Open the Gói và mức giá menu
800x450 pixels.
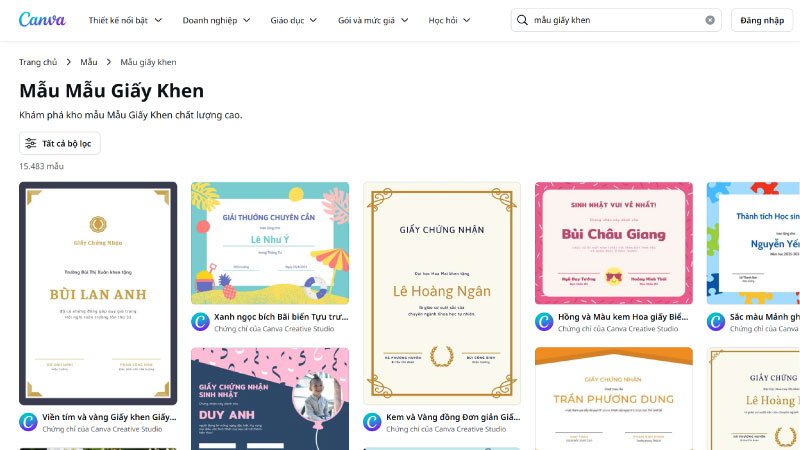point(373,20)
